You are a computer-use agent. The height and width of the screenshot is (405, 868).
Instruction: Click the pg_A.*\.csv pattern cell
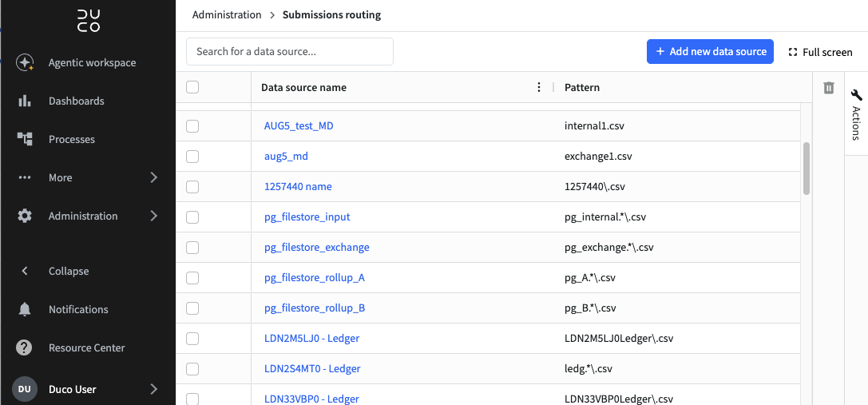point(590,277)
